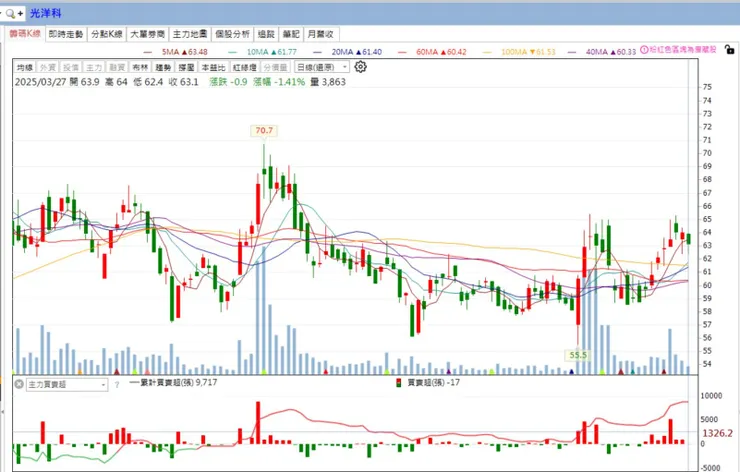Click the 60MA 60.42 legend value

tap(441, 52)
